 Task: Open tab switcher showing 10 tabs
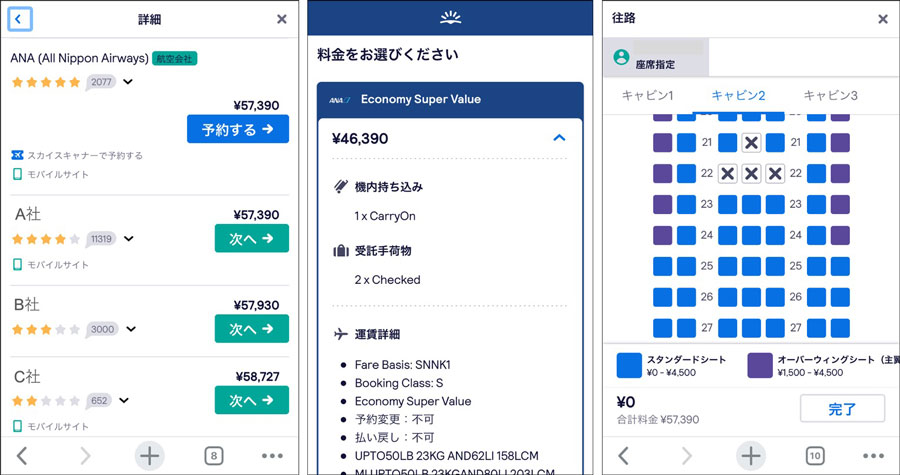coord(815,456)
